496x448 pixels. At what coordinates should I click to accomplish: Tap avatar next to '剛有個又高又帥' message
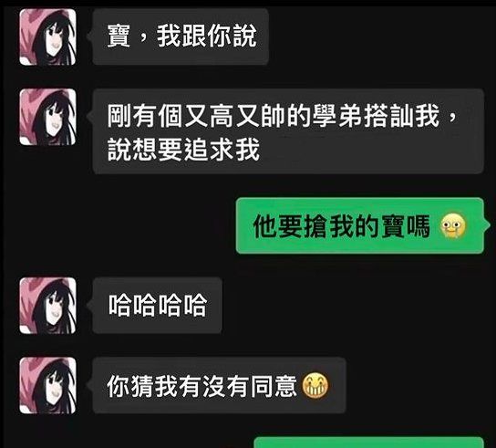[x=47, y=117]
